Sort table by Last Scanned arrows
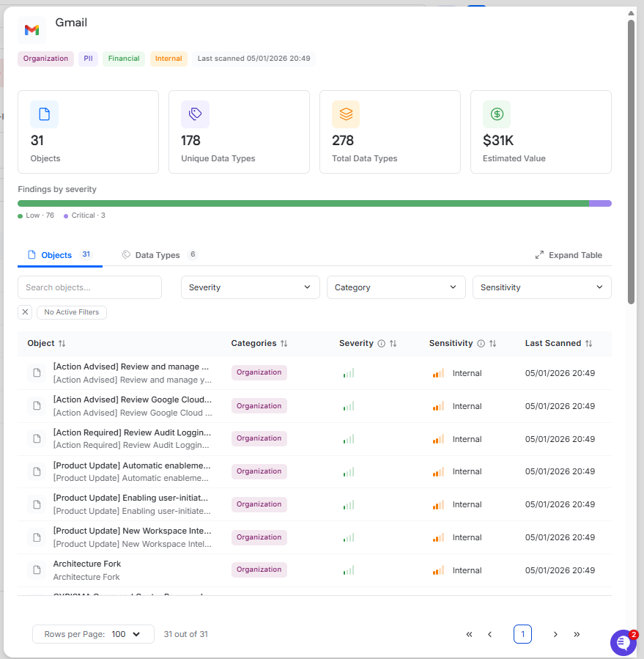The image size is (644, 659). 588,343
